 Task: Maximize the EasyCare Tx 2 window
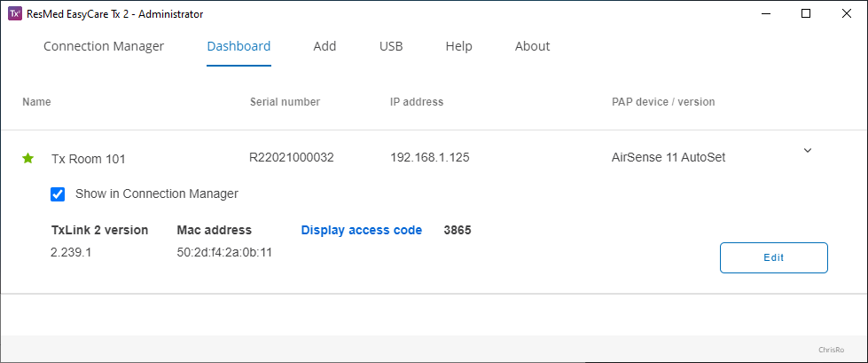tap(806, 14)
